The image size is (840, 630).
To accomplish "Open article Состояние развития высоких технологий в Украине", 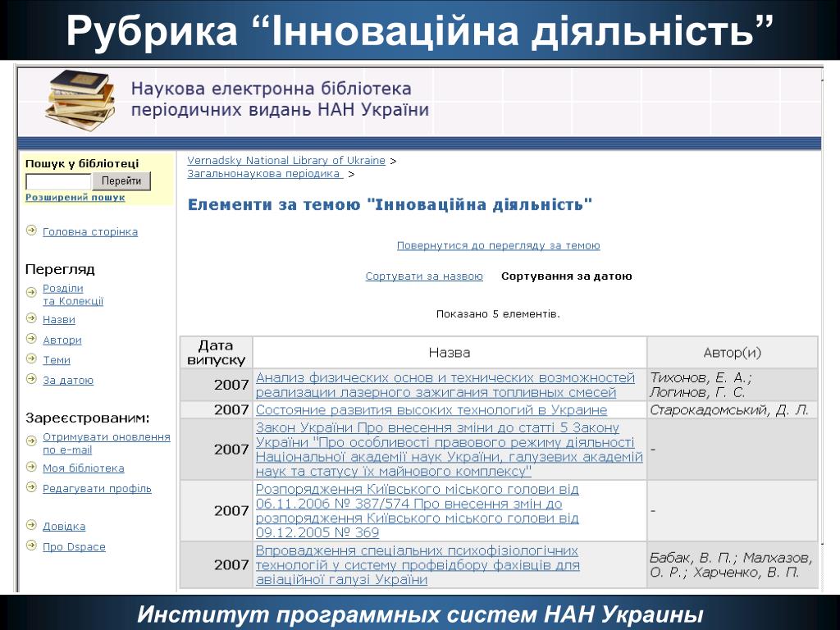I will click(431, 410).
